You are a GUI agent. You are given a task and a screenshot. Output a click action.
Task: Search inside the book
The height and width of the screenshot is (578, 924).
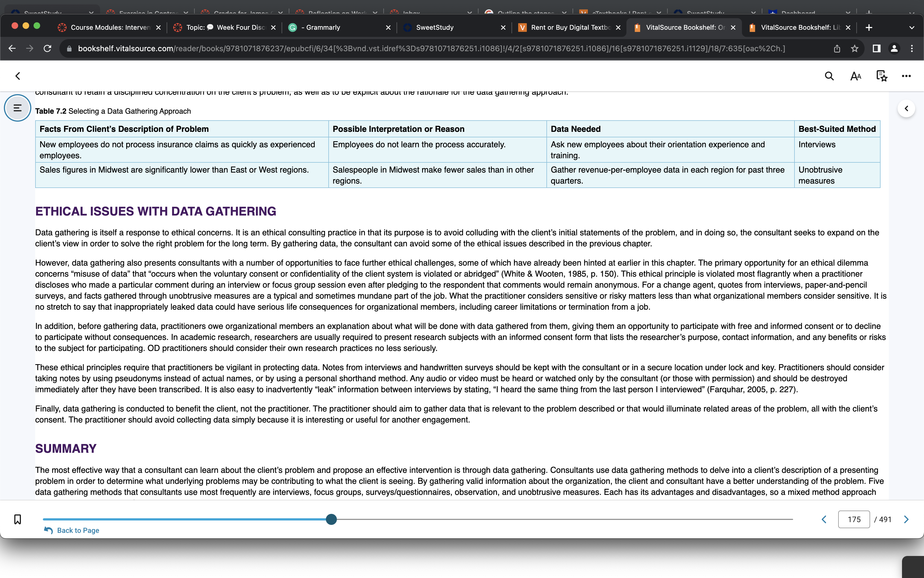click(829, 76)
